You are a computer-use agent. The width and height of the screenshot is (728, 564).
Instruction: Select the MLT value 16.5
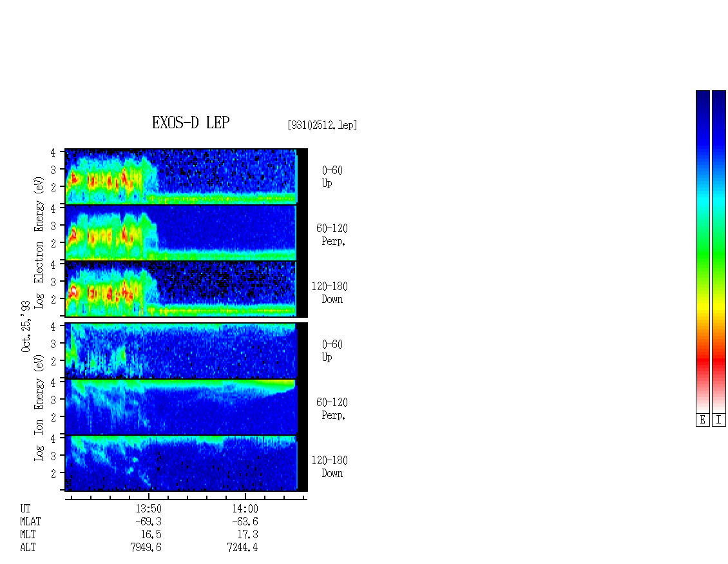click(151, 535)
